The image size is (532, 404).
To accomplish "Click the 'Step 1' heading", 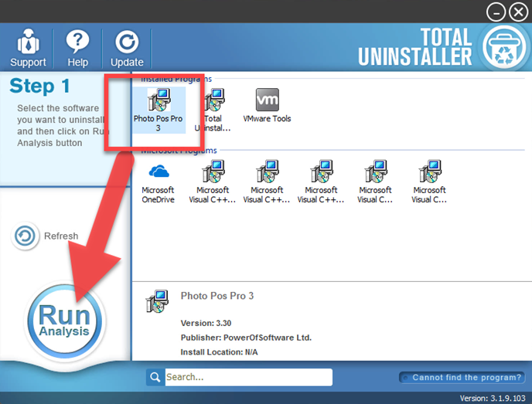I will [x=39, y=86].
